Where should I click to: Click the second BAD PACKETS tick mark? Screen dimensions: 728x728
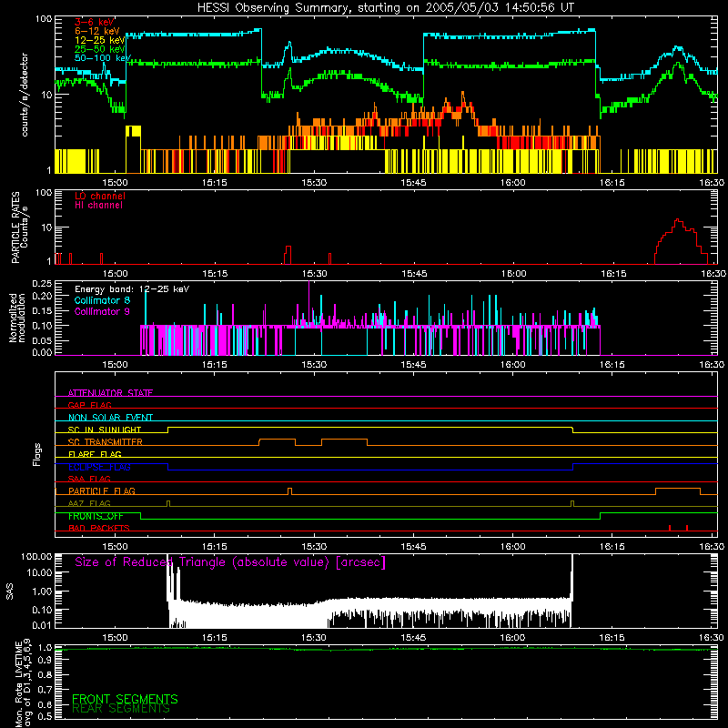pyautogui.click(x=687, y=528)
